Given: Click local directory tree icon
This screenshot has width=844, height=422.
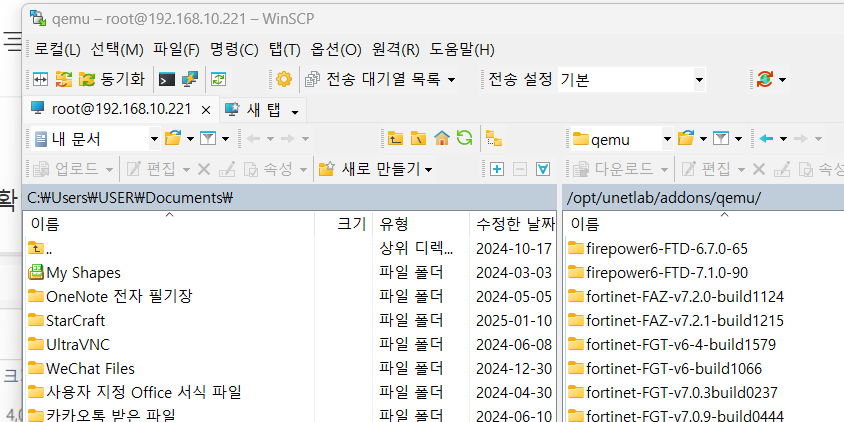Looking at the screenshot, I should coord(494,139).
